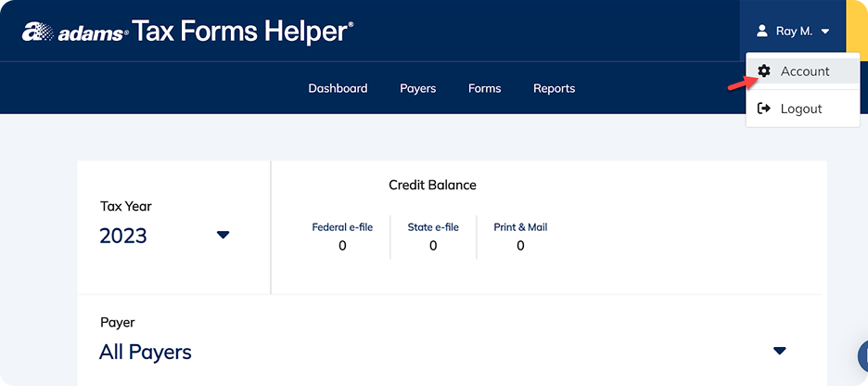Click the 0 under State e-file
The height and width of the screenshot is (386, 868).
433,245
